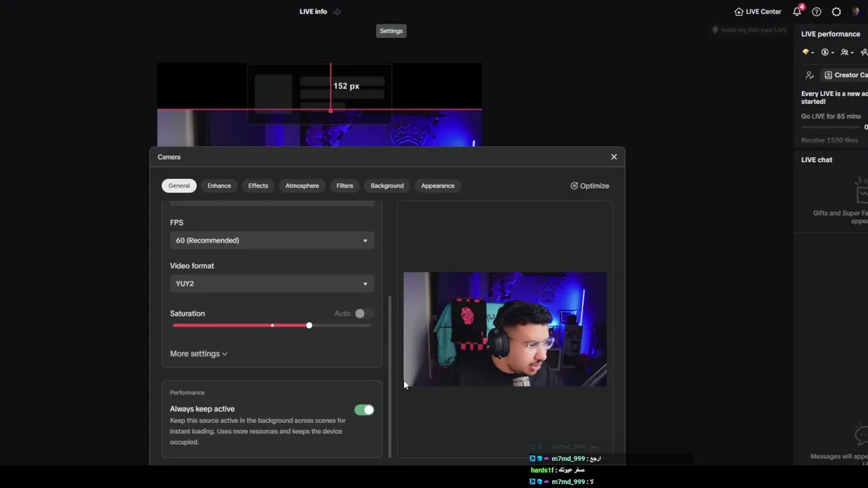The width and height of the screenshot is (868, 488).
Task: Open the help question mark icon
Action: point(816,12)
